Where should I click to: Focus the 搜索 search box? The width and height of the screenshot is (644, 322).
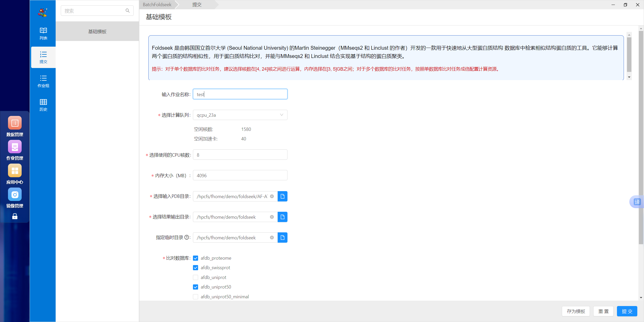point(97,11)
